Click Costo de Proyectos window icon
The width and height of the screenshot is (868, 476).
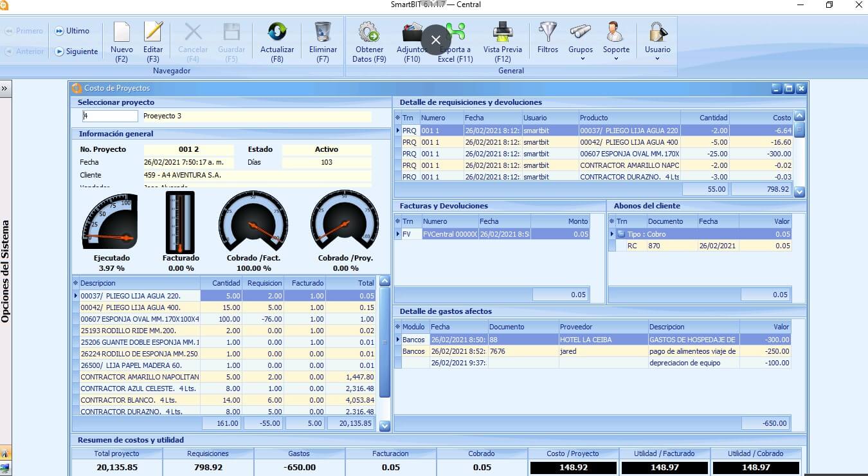[77, 88]
